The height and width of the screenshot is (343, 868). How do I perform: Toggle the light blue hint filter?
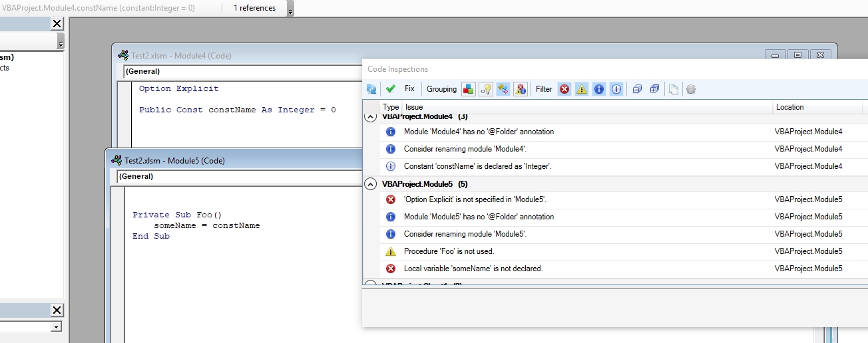616,89
